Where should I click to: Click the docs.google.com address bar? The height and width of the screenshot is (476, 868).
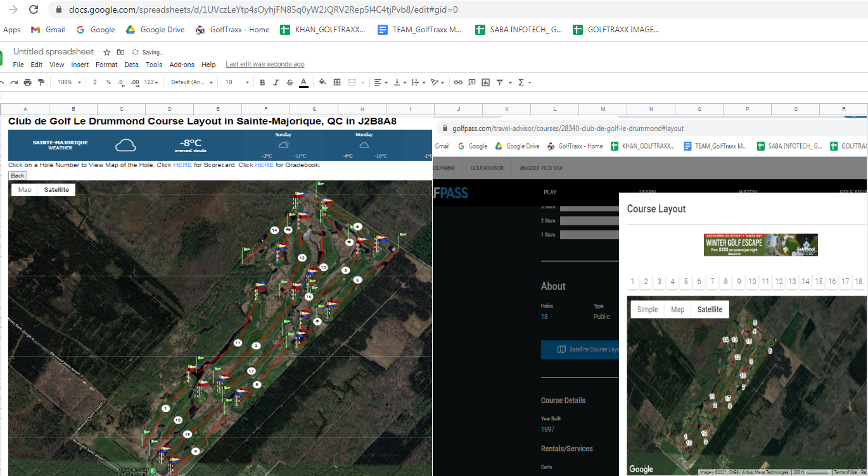tap(263, 9)
